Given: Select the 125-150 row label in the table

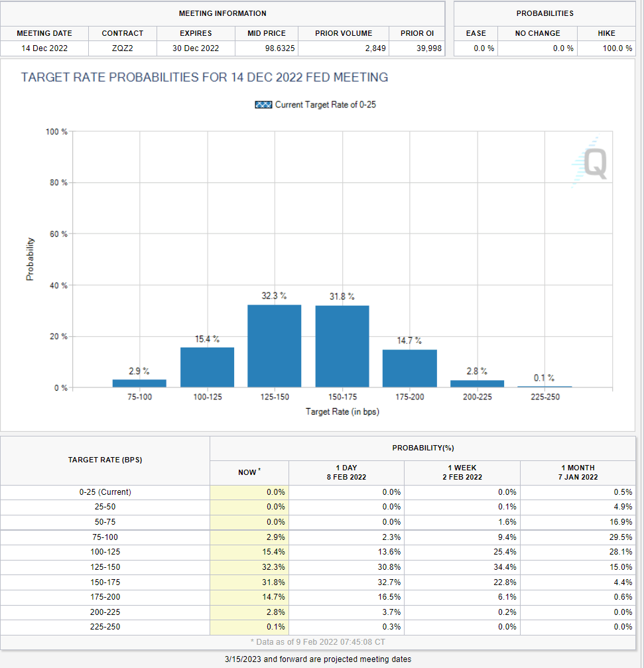Looking at the screenshot, I should tap(105, 567).
